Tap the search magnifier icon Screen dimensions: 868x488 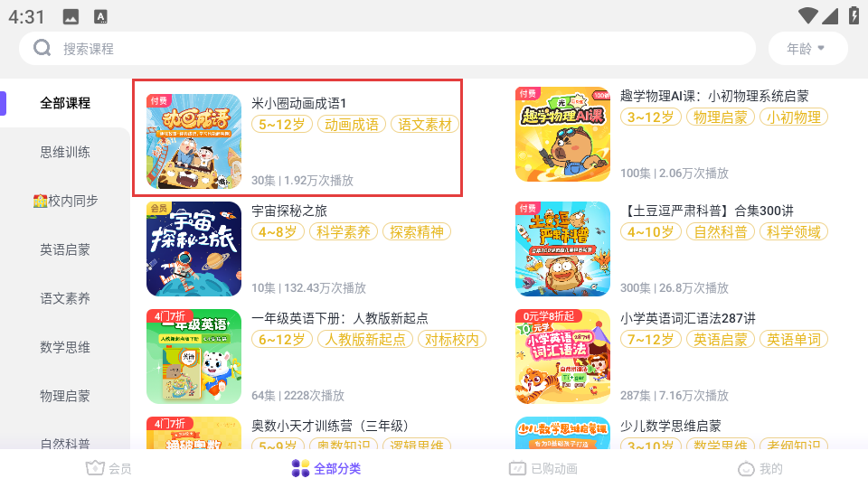(x=42, y=48)
